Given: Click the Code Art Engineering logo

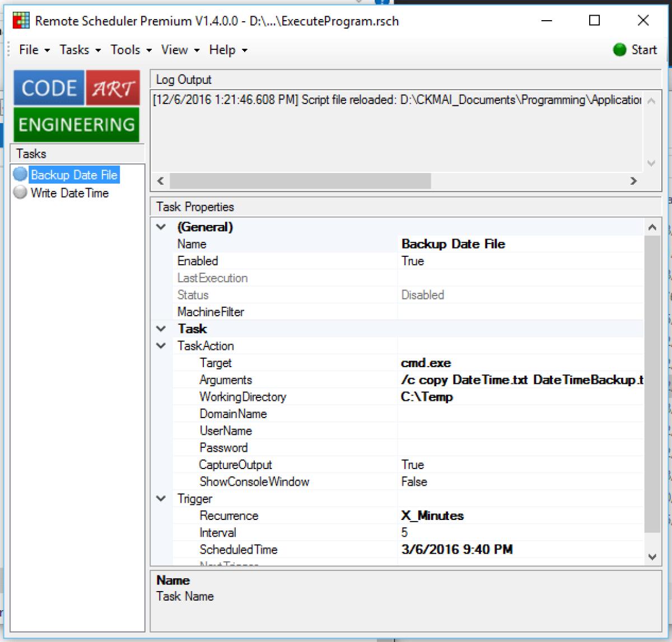Looking at the screenshot, I should click(77, 106).
